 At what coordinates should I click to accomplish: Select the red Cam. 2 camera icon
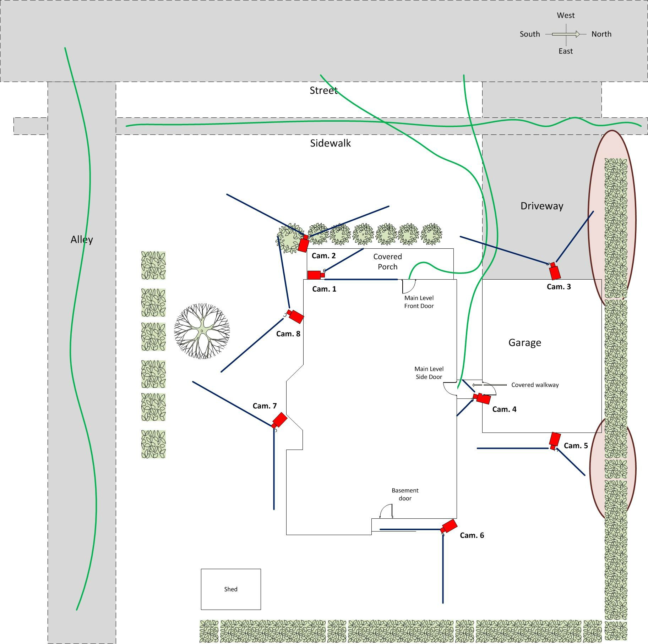click(x=304, y=243)
